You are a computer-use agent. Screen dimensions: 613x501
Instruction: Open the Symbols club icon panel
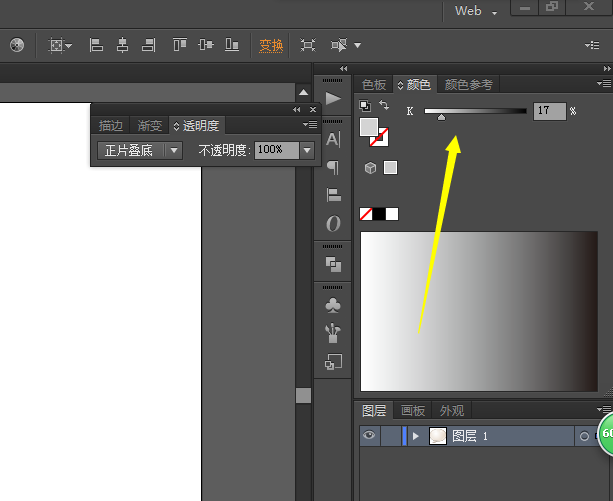point(333,305)
